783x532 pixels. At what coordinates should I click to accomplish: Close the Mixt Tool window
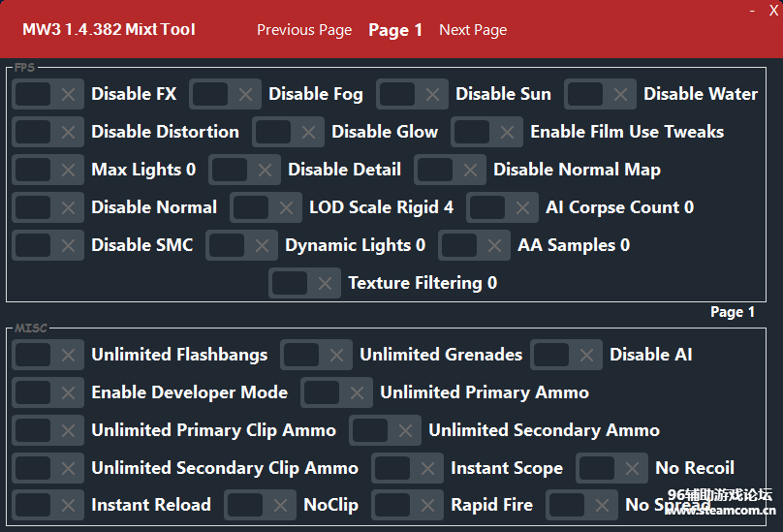point(772,10)
